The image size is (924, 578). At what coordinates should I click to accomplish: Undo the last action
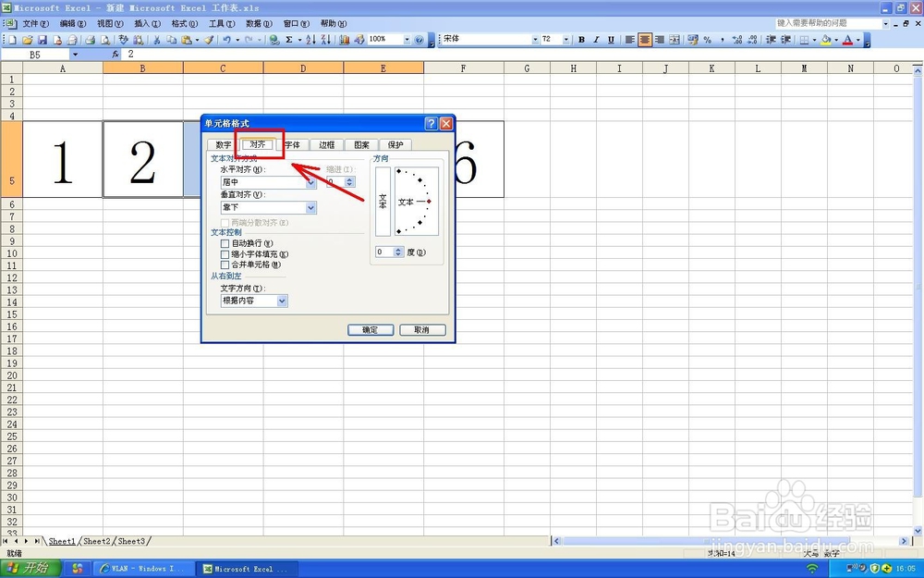tap(227, 40)
